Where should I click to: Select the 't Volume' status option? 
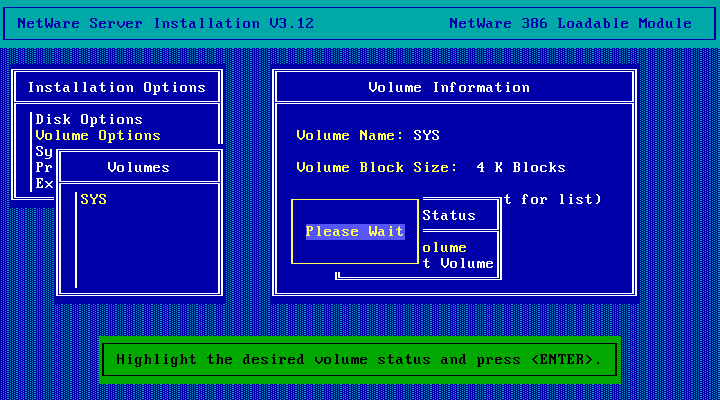(x=458, y=264)
